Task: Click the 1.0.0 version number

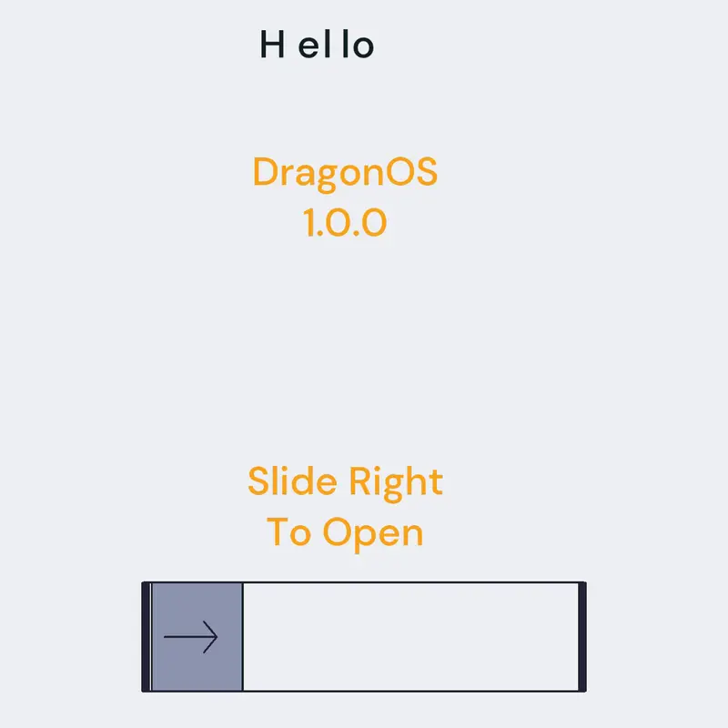Action: tap(345, 222)
